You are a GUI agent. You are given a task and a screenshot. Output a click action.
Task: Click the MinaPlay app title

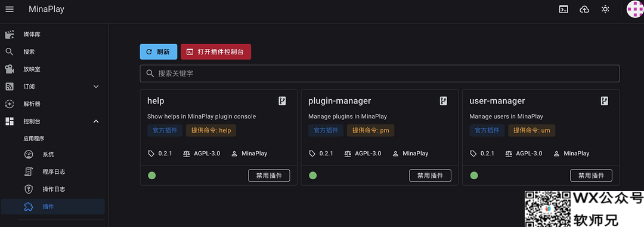click(47, 9)
